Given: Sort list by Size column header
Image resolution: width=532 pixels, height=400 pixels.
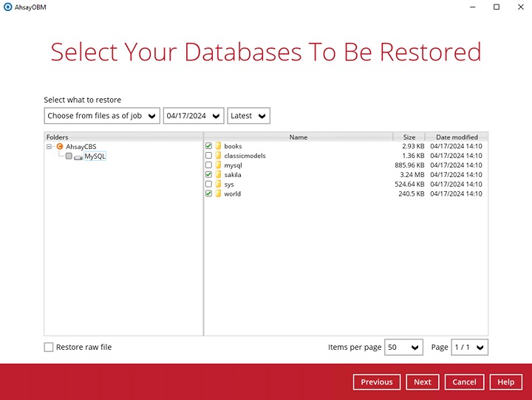Looking at the screenshot, I should coord(409,137).
